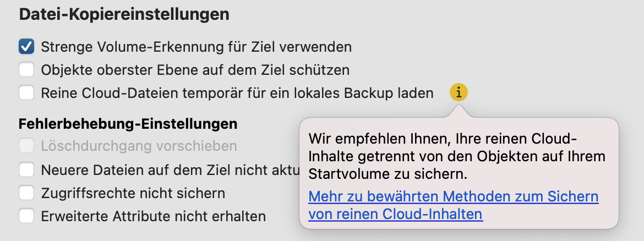This screenshot has width=644, height=241.
Task: Tick the Reine Cloud-Dateien checkbox
Action: (26, 93)
